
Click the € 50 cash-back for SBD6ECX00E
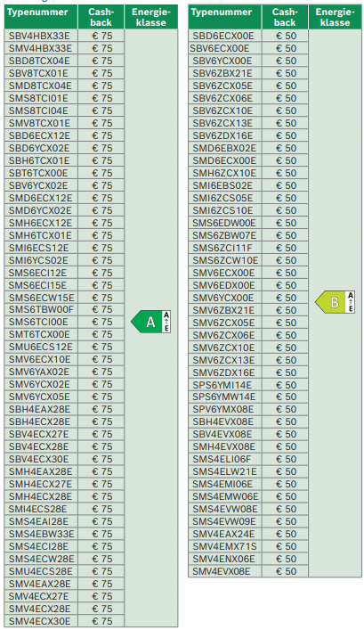tap(286, 36)
